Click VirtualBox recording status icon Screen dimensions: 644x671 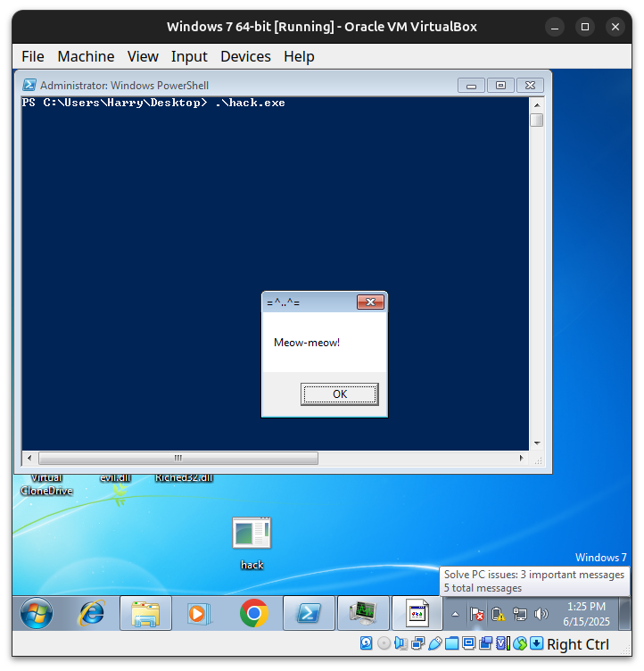(x=485, y=643)
